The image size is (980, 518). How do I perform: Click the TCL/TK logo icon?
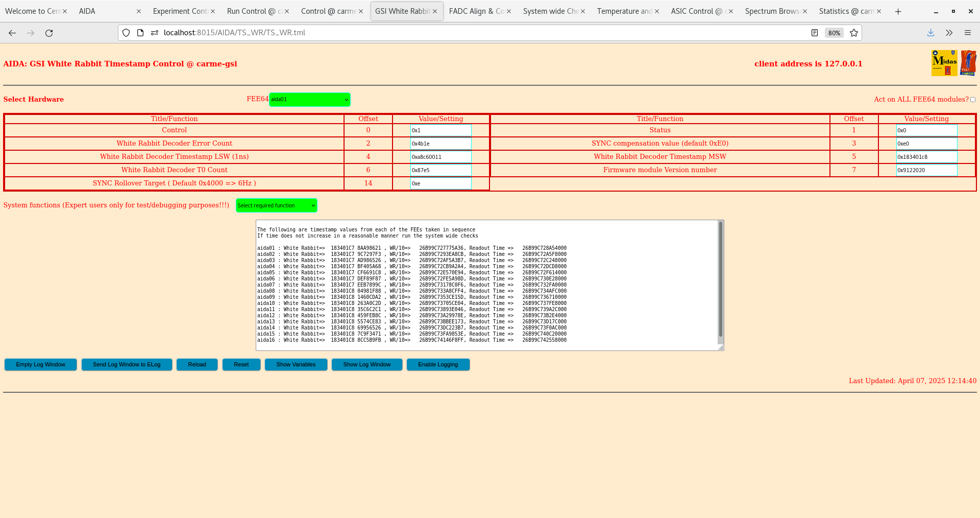pyautogui.click(x=968, y=62)
